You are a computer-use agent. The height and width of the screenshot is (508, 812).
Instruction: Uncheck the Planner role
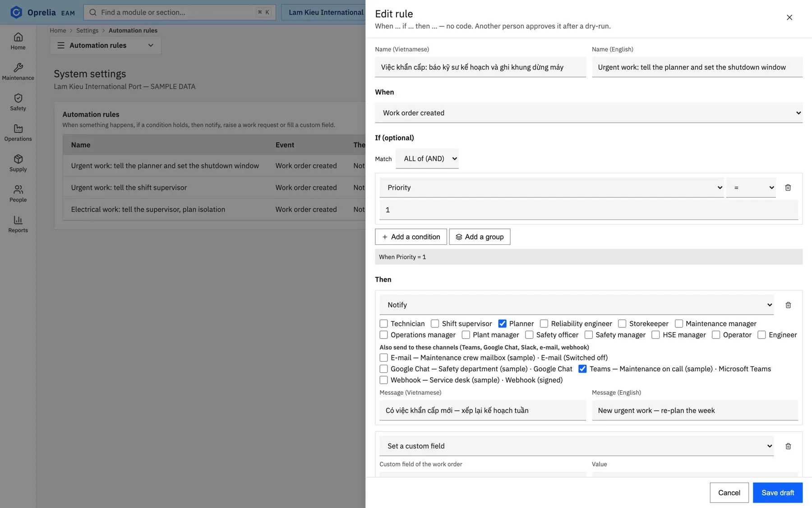[502, 323]
